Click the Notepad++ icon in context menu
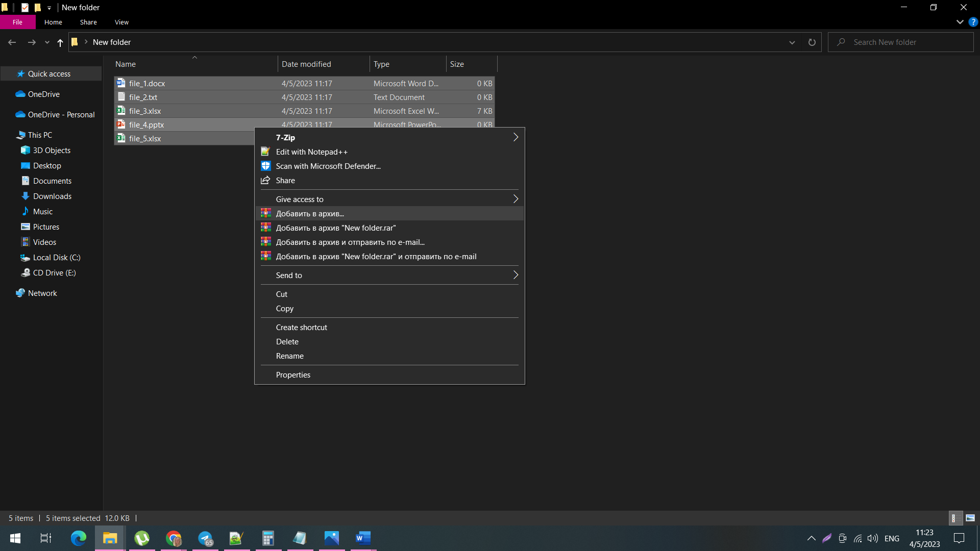Image resolution: width=980 pixels, height=551 pixels. (265, 152)
